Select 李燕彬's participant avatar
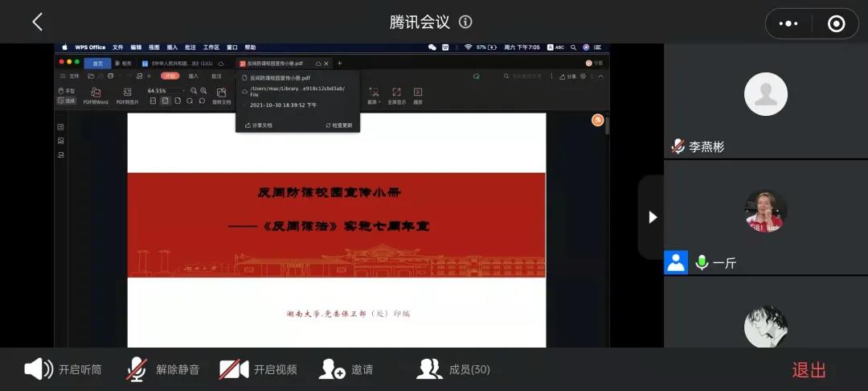The image size is (868, 391). 765,94
